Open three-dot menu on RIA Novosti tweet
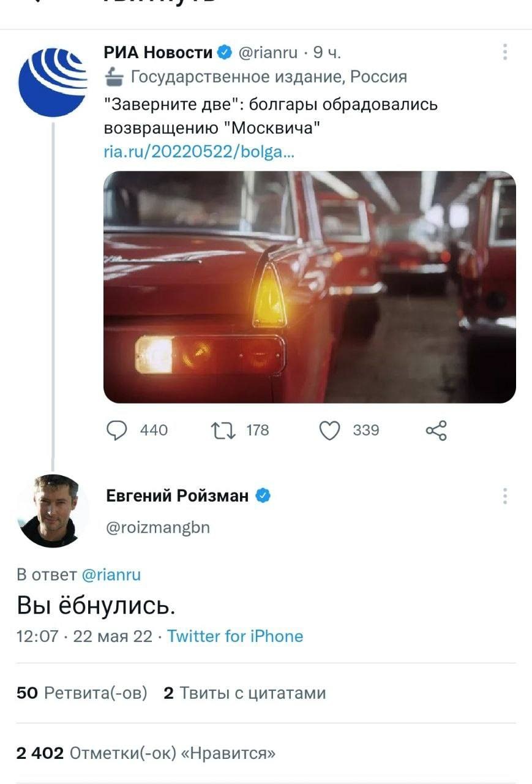Screen dimensions: 532x784 point(505,52)
